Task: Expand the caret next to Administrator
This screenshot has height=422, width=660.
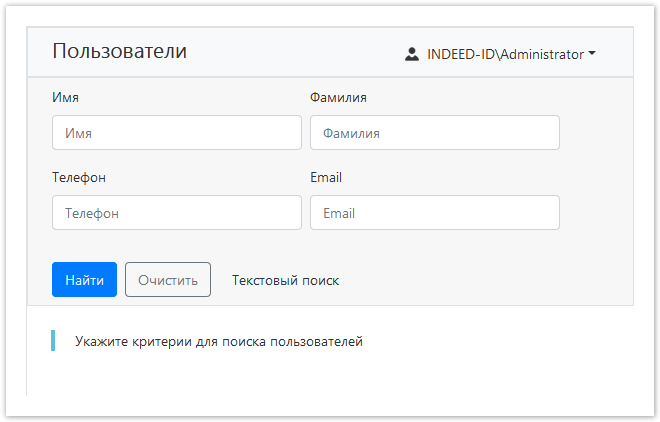Action: click(x=592, y=54)
